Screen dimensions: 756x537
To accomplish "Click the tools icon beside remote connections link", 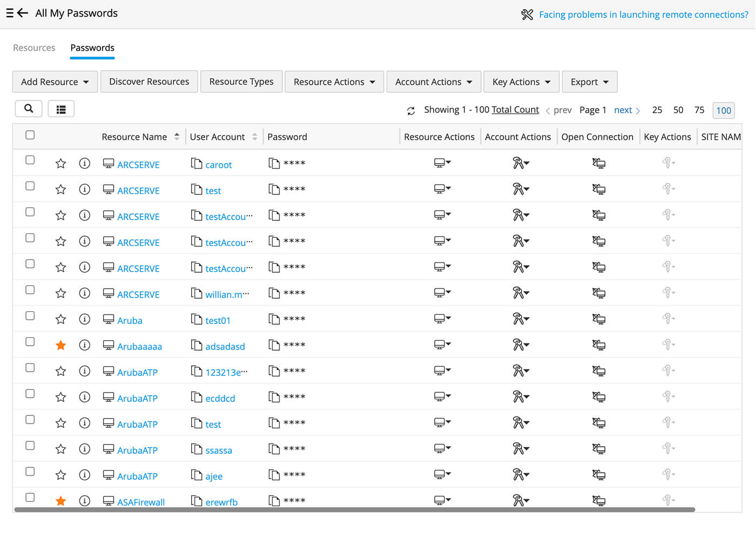I will tap(527, 15).
